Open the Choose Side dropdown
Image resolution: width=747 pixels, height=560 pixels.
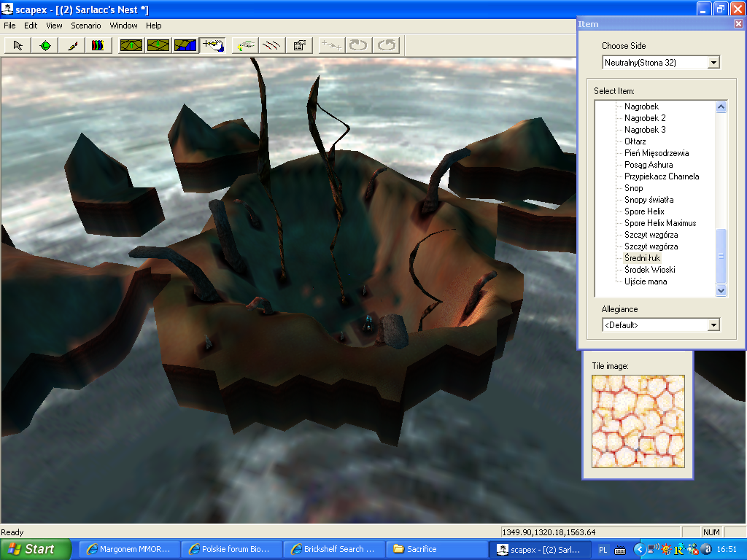click(x=713, y=63)
